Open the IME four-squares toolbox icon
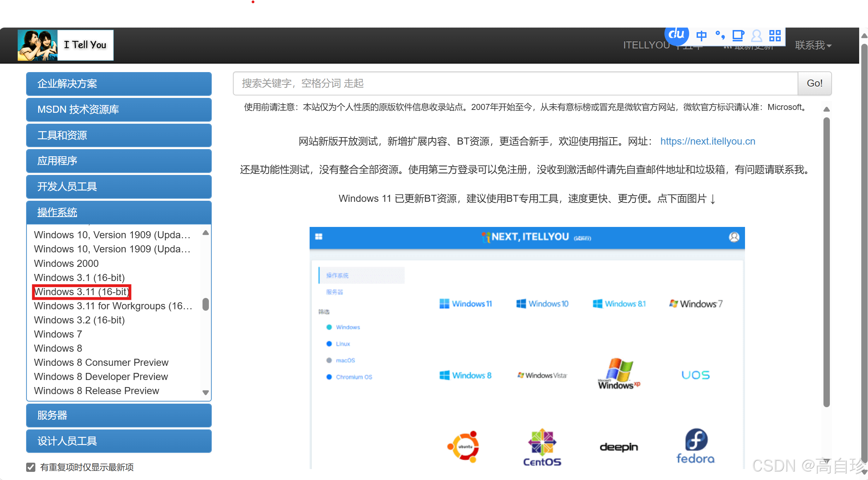The image size is (868, 480). (x=775, y=35)
